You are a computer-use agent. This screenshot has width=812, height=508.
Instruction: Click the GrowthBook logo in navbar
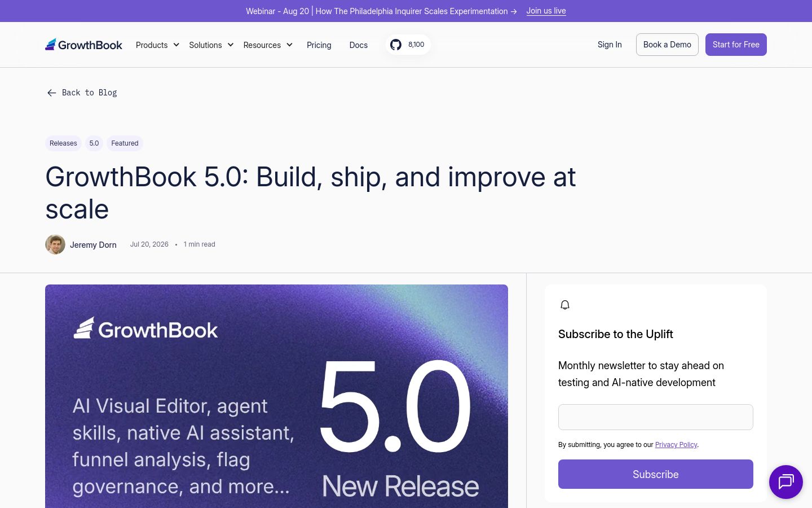pos(83,45)
